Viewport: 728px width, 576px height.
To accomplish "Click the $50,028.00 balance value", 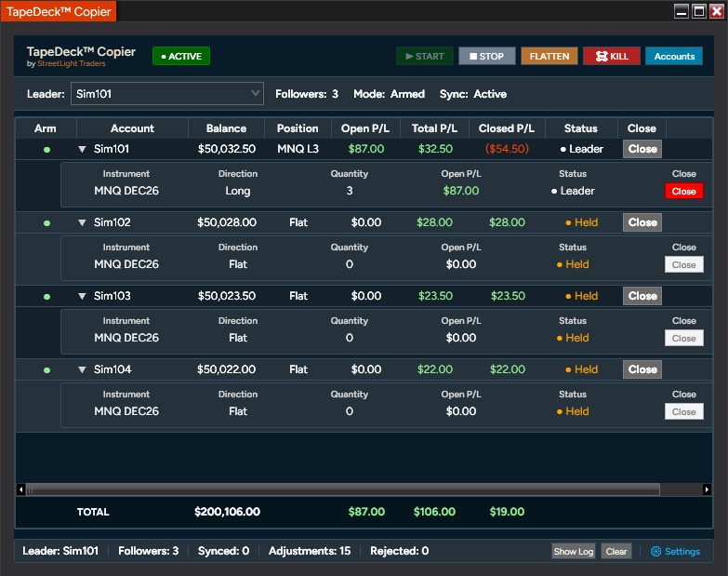I will 227,222.
